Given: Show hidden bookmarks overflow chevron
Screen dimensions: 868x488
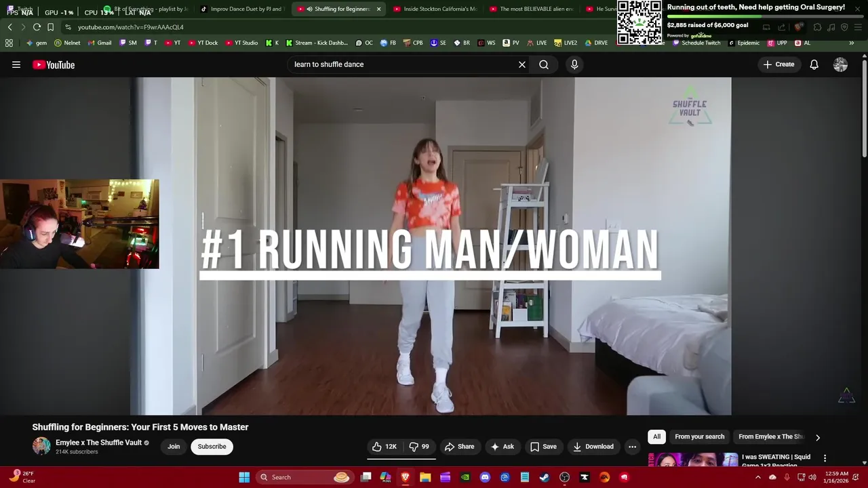Looking at the screenshot, I should coord(851,43).
